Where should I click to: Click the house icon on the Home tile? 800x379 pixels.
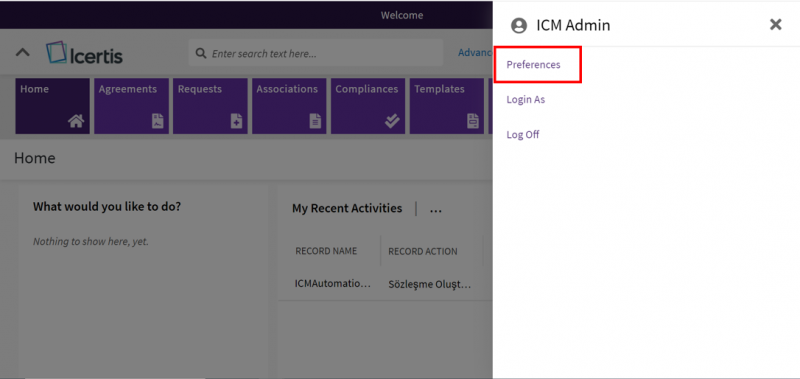[x=77, y=121]
